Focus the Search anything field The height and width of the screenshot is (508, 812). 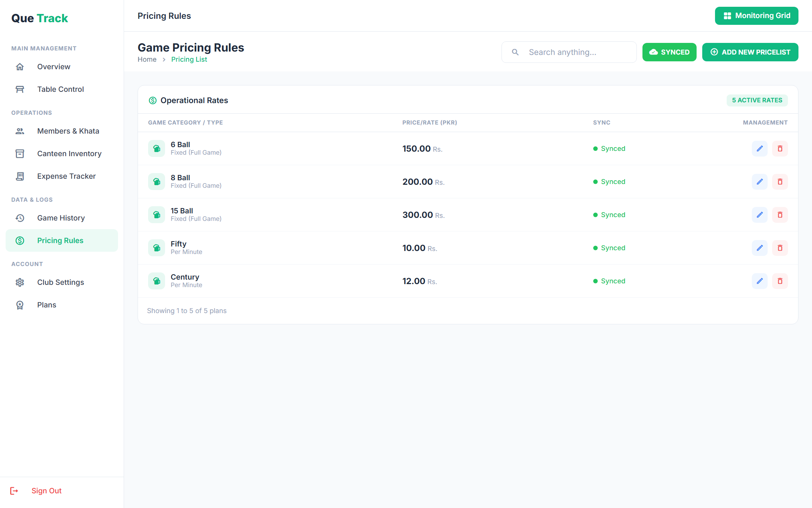[x=569, y=52]
